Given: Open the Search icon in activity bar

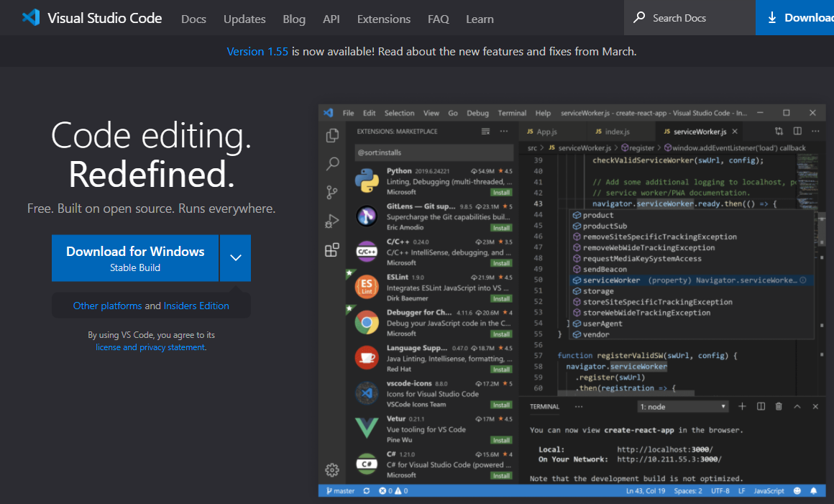Looking at the screenshot, I should (332, 163).
